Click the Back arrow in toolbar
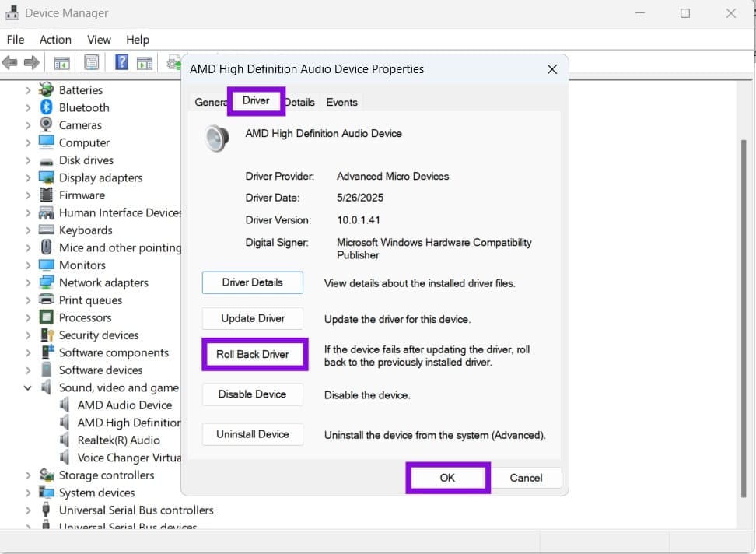This screenshot has height=554, width=756. (x=9, y=63)
